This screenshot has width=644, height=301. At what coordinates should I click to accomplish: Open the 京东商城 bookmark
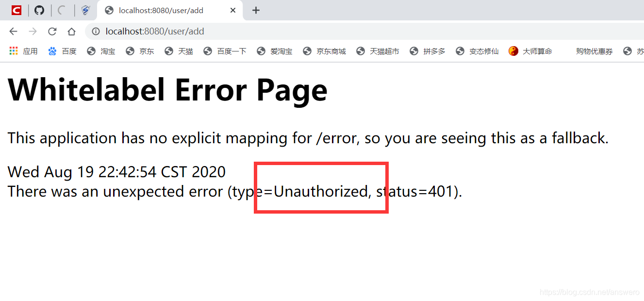tap(324, 51)
